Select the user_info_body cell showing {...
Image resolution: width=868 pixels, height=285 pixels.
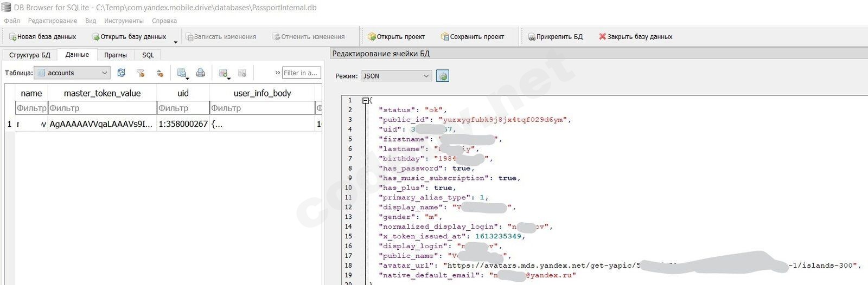[x=262, y=124]
